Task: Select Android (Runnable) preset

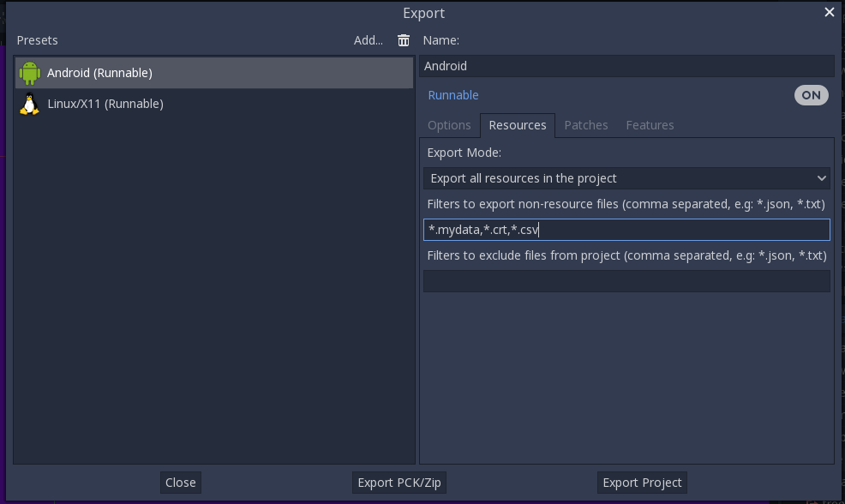Action: pos(214,73)
